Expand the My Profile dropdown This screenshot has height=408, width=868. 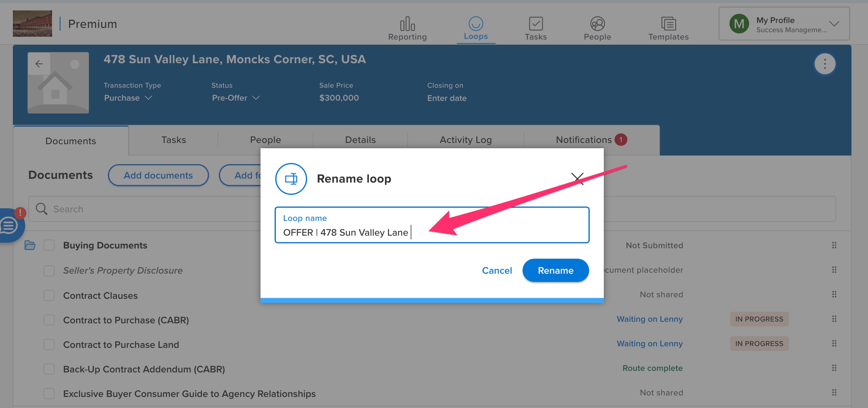pos(784,24)
